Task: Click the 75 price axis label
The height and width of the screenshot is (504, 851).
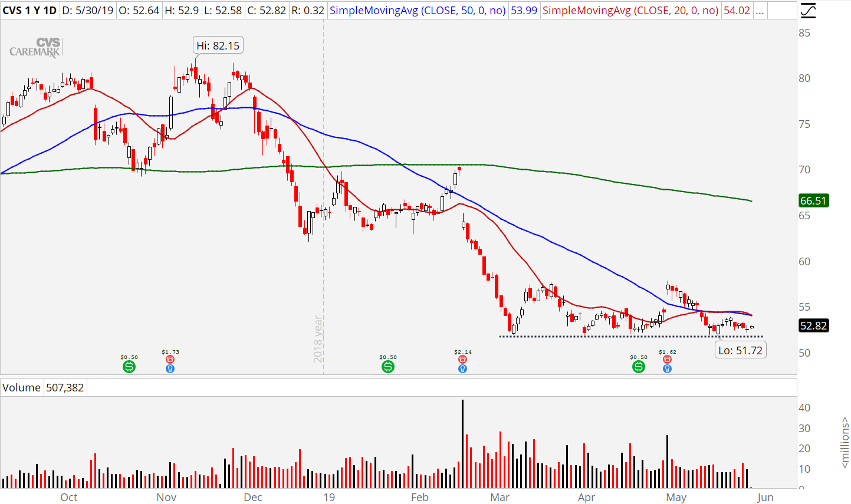Action: (804, 124)
